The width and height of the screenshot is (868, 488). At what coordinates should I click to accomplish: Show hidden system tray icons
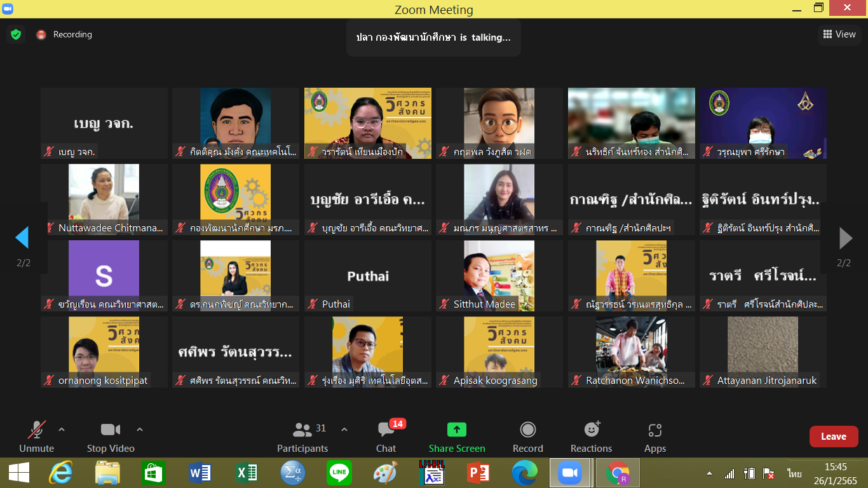[x=709, y=474]
